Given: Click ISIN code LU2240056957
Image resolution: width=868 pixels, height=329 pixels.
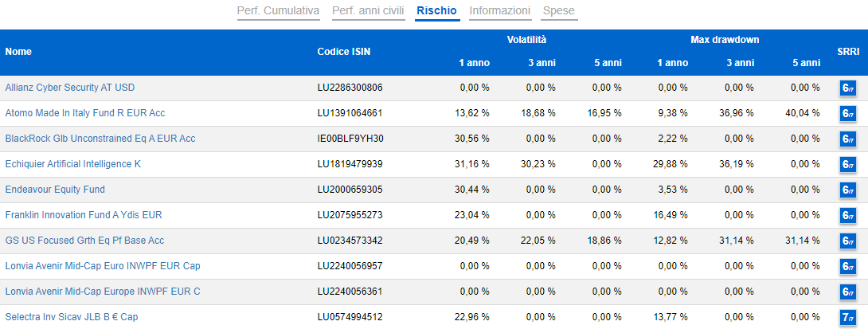Looking at the screenshot, I should pyautogui.click(x=350, y=266).
